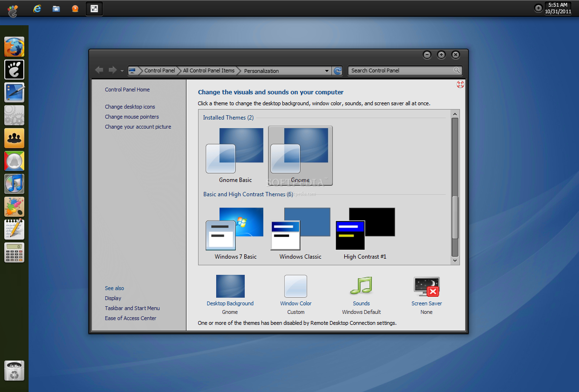Open the file explorer icon in top panel

(x=56, y=9)
